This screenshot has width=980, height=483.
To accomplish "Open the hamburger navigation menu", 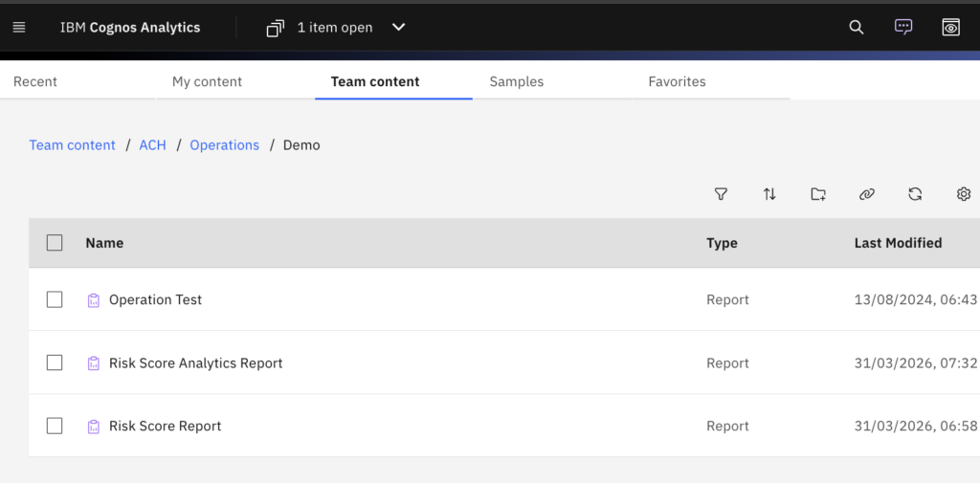I will pyautogui.click(x=19, y=28).
